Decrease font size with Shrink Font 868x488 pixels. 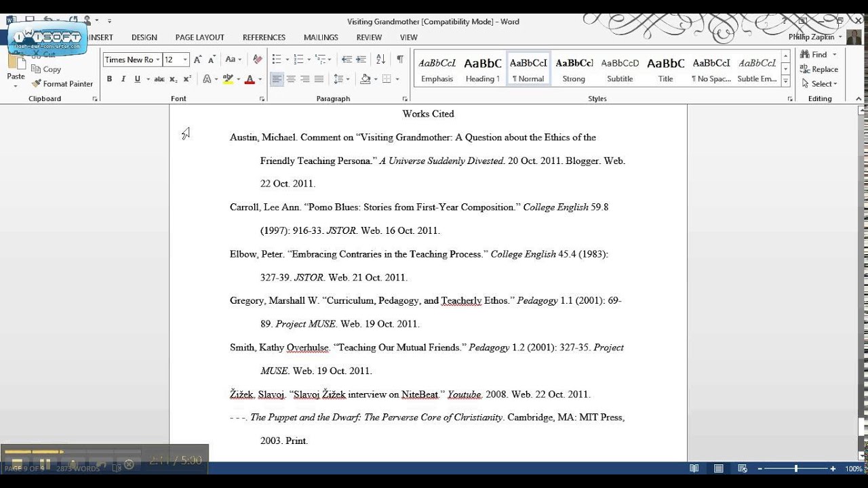click(212, 60)
